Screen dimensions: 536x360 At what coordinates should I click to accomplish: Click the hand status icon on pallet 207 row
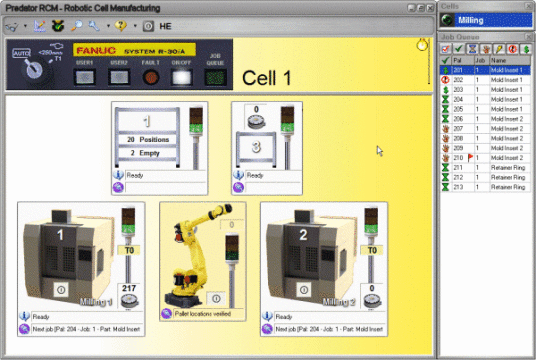[x=445, y=129]
